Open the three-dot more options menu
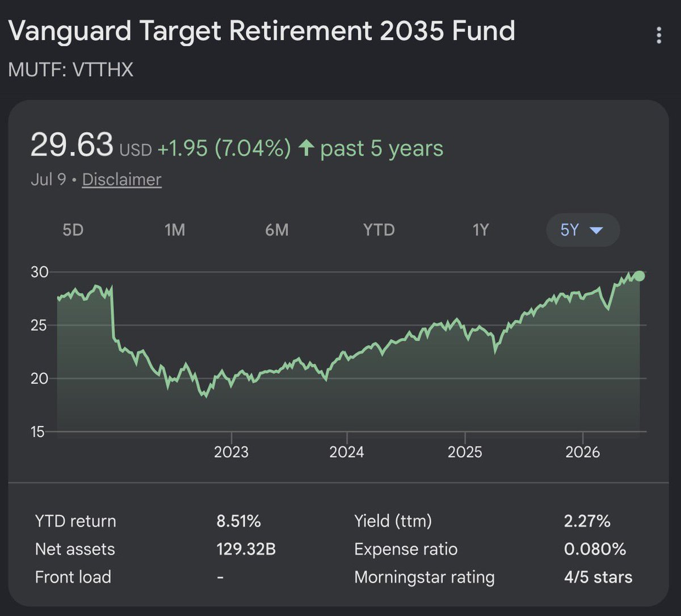 point(658,35)
